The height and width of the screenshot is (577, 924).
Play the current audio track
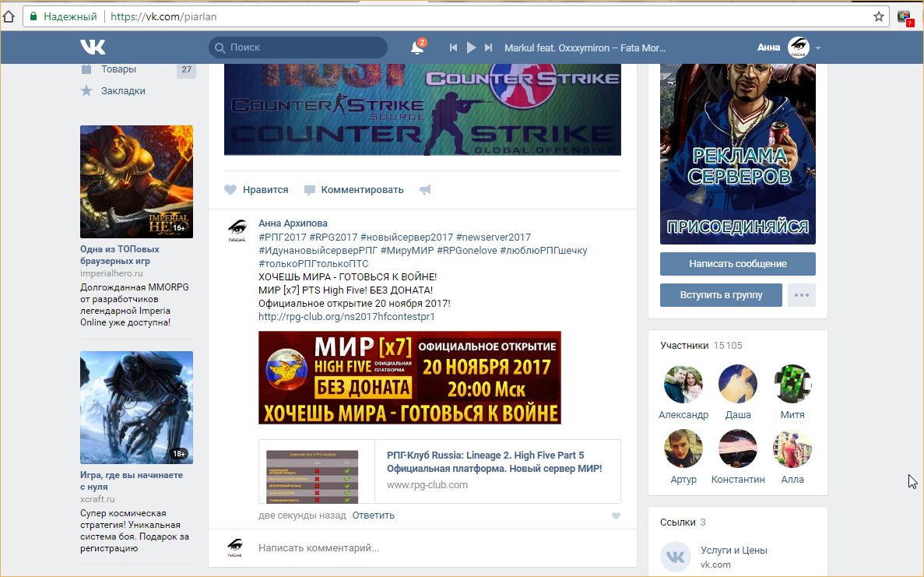471,47
